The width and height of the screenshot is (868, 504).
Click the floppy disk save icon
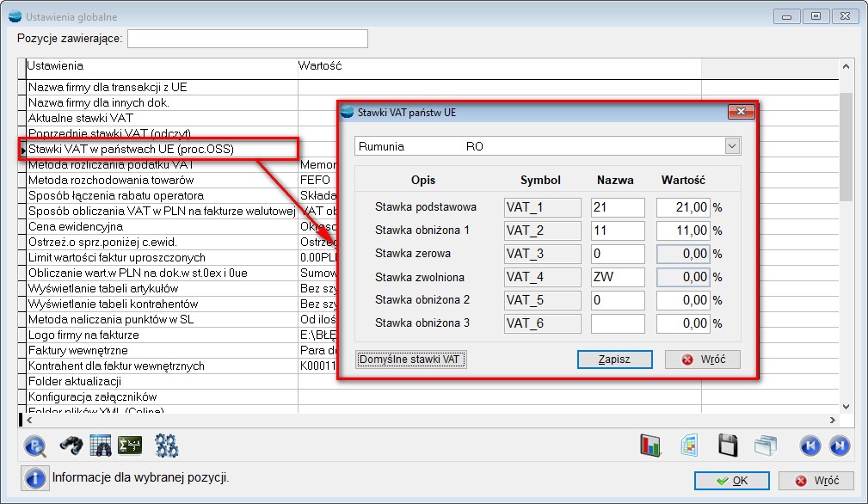coord(728,445)
